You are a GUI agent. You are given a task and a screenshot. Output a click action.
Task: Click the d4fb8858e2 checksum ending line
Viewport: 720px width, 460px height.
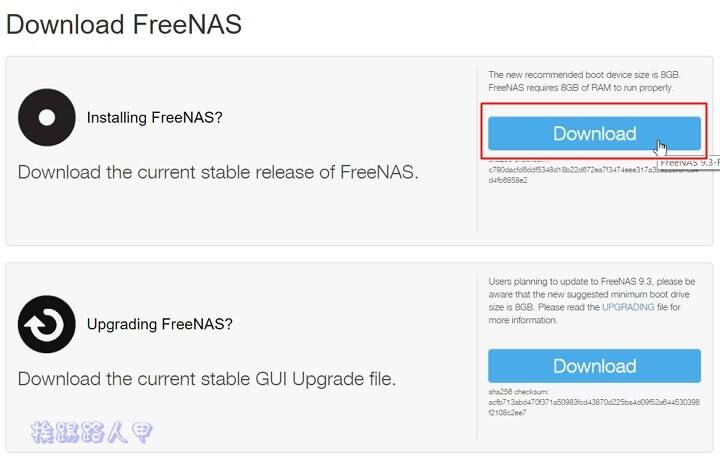click(x=508, y=180)
